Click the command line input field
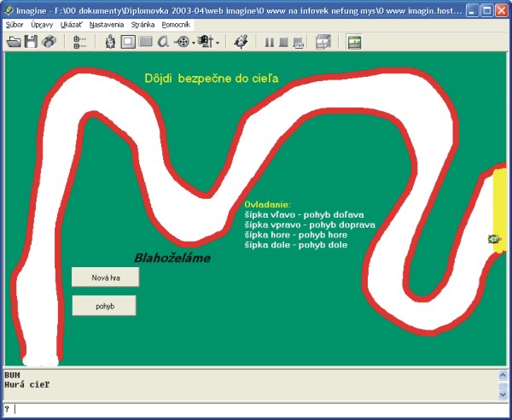Screen dimensions: 512x420 coord(254,409)
